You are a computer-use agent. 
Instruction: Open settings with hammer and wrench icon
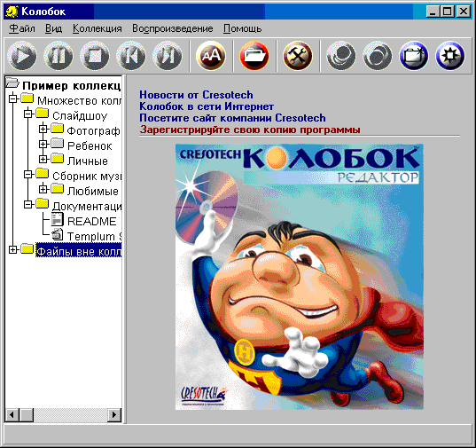pyautogui.click(x=298, y=56)
